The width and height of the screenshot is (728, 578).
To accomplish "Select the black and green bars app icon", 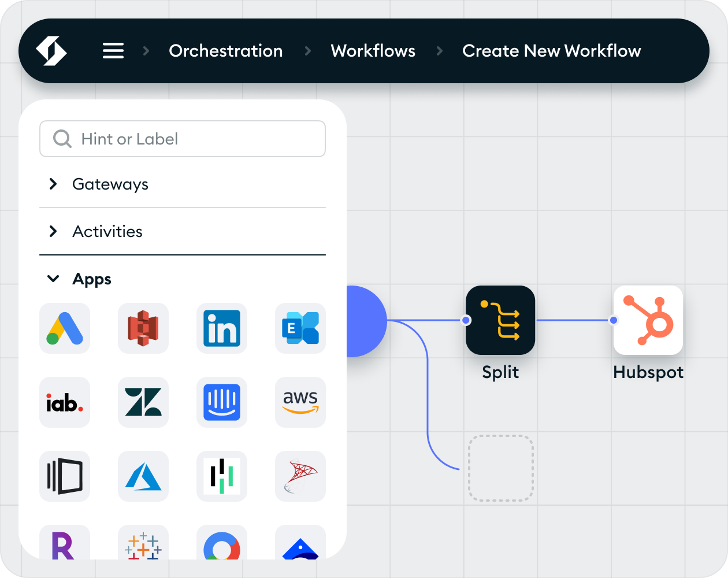I will coord(222,476).
